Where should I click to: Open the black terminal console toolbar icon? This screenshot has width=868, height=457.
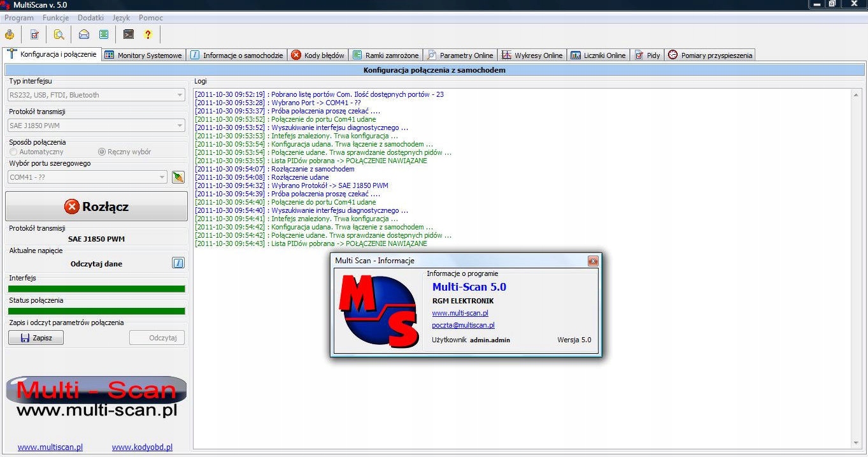[x=129, y=34]
